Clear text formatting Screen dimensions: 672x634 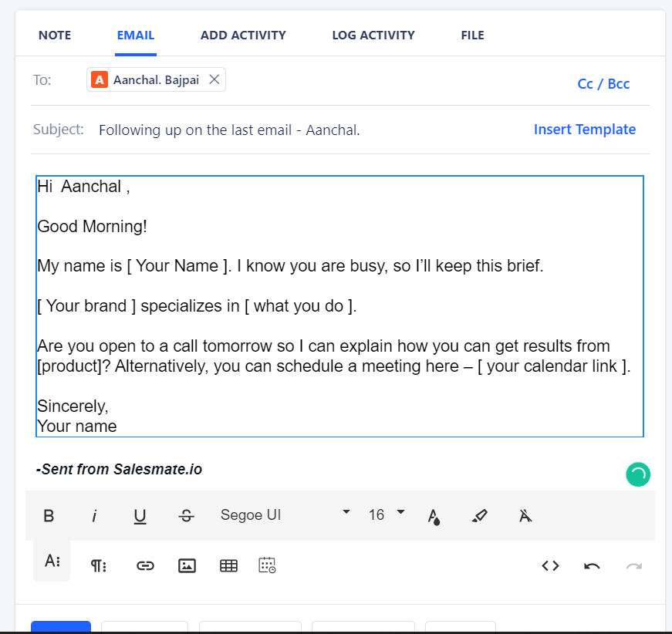tap(525, 516)
